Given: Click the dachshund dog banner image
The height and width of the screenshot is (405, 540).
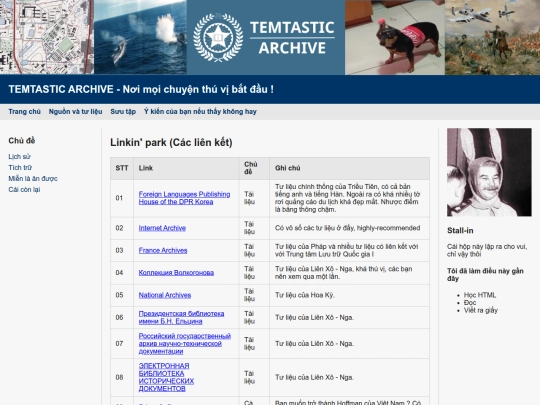Looking at the screenshot, I should pyautogui.click(x=395, y=37).
